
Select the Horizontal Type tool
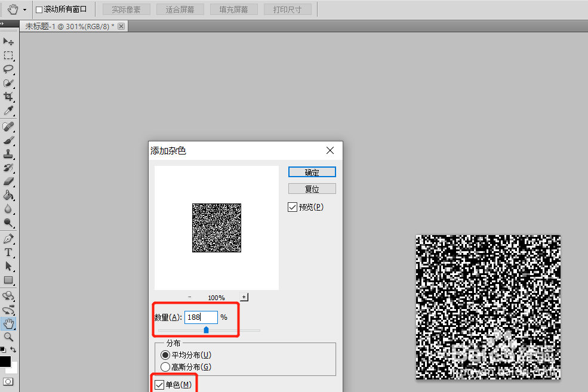tap(8, 252)
